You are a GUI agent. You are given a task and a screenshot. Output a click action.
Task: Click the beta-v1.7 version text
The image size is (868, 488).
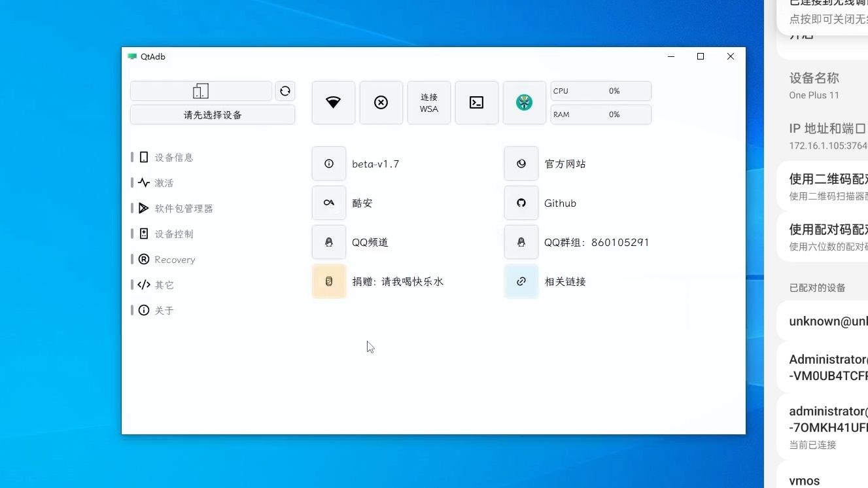tap(375, 164)
